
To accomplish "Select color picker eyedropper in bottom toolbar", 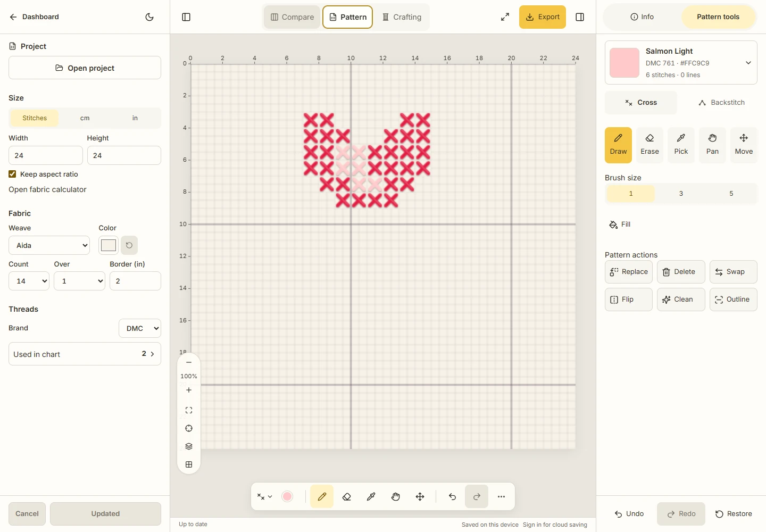I will pyautogui.click(x=371, y=496).
